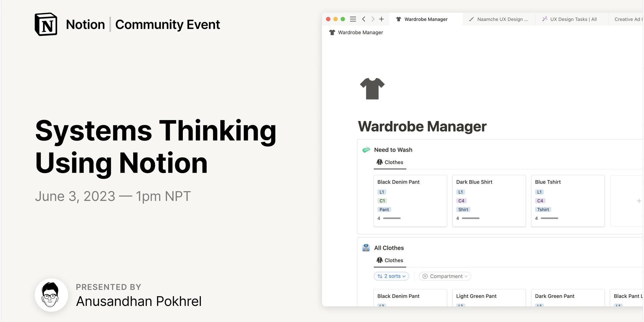Click the soap icon beside Need to Wash

click(366, 150)
